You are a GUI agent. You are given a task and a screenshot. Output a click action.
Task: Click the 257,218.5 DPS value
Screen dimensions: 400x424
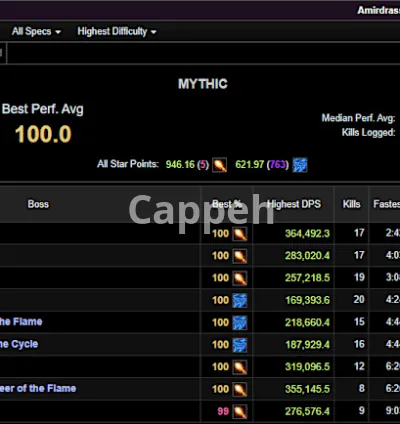[x=307, y=278]
